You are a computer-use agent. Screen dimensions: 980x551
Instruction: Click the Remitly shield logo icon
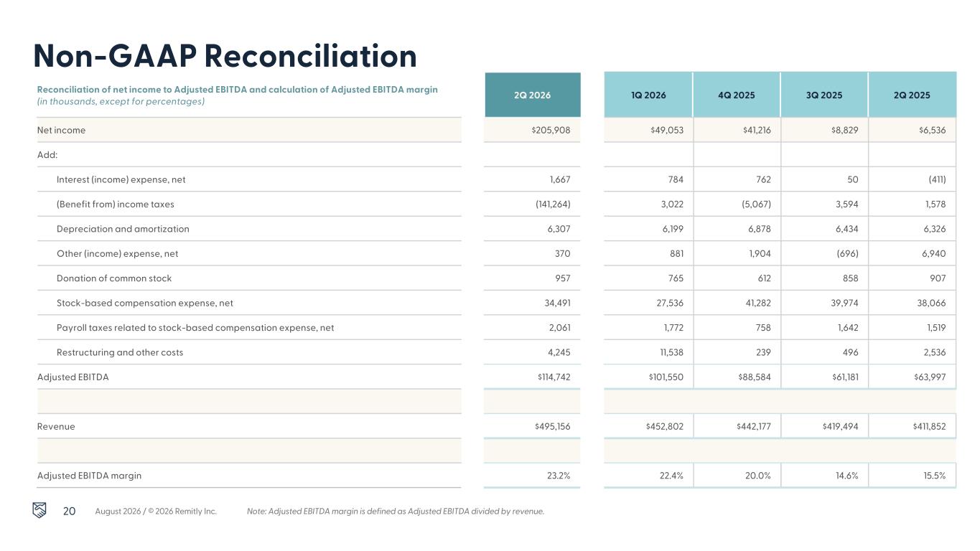(40, 510)
